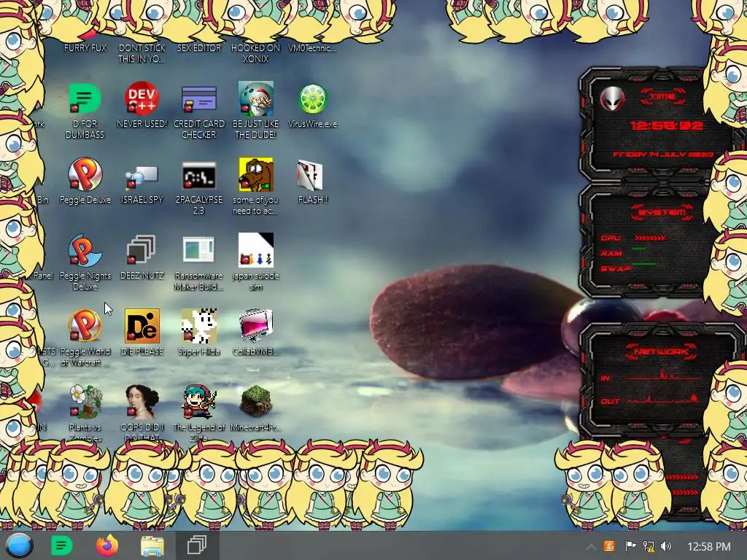Click the FRIDAY 14 JULY date text
The image size is (747, 560).
663,155
